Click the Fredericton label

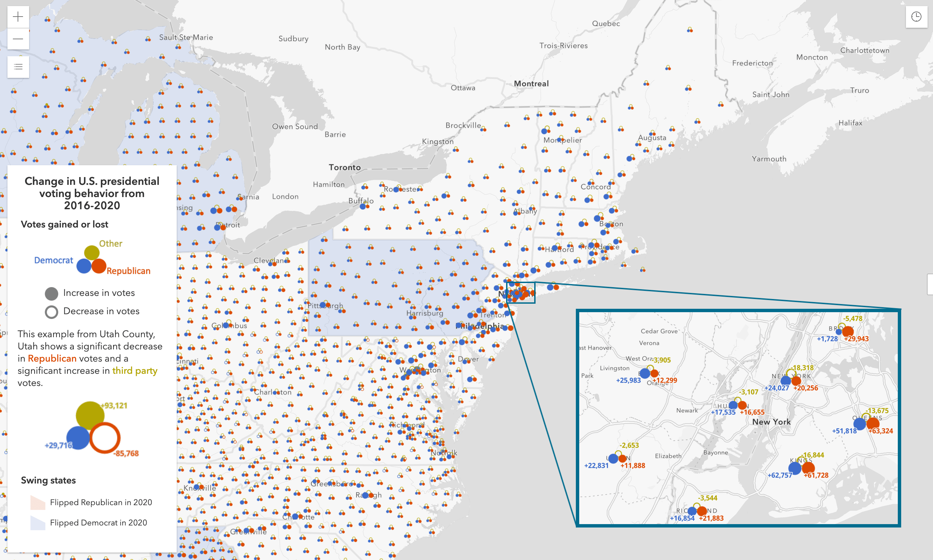(753, 63)
